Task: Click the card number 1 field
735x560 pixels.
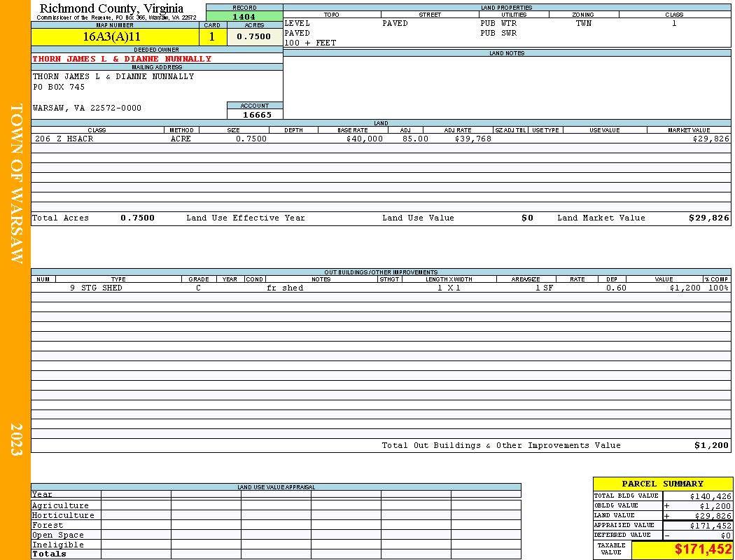Action: point(212,37)
